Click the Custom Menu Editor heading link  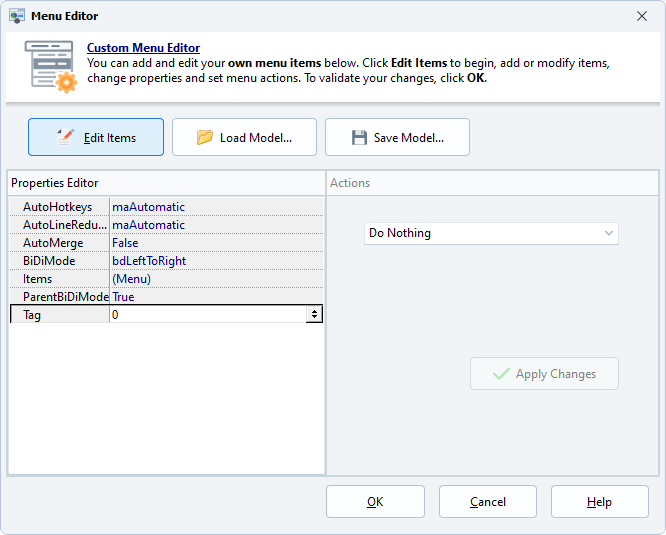pos(143,48)
